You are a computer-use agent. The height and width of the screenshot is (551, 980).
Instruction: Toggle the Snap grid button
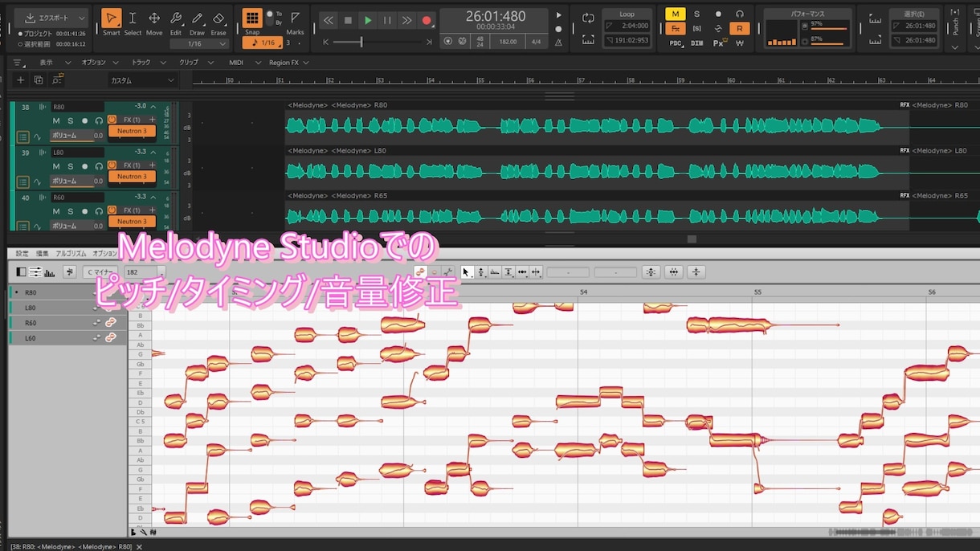coord(252,18)
